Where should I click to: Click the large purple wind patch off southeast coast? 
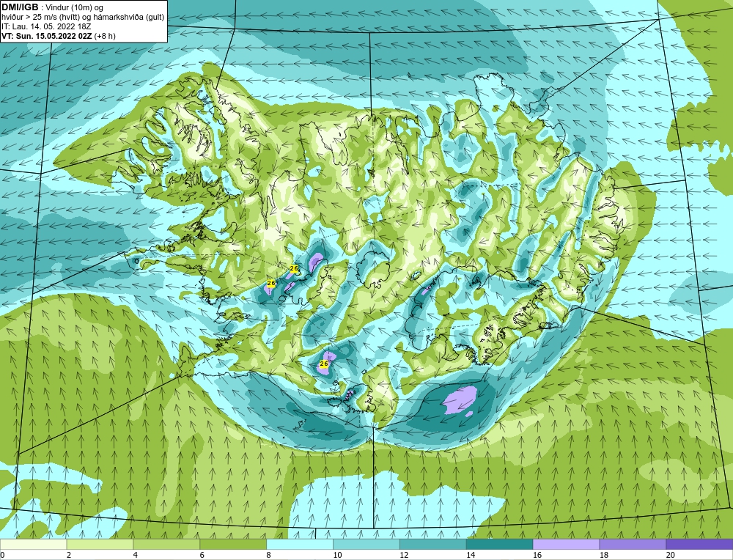[460, 401]
